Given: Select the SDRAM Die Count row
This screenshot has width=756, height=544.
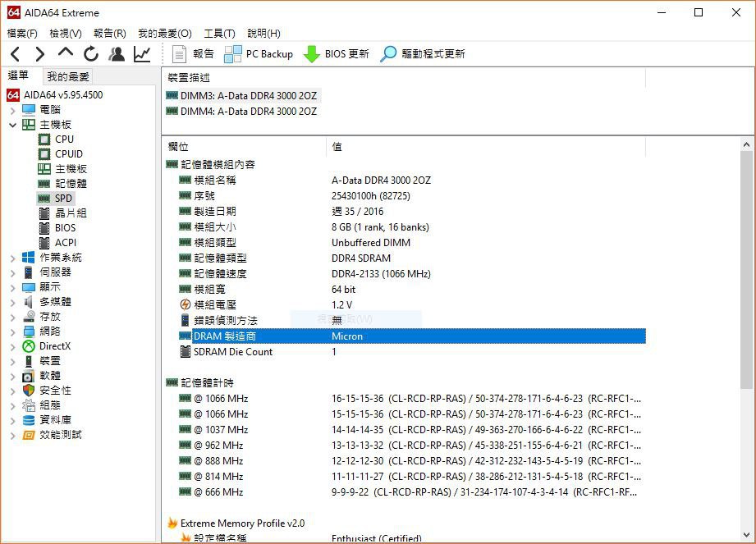Looking at the screenshot, I should (x=412, y=352).
